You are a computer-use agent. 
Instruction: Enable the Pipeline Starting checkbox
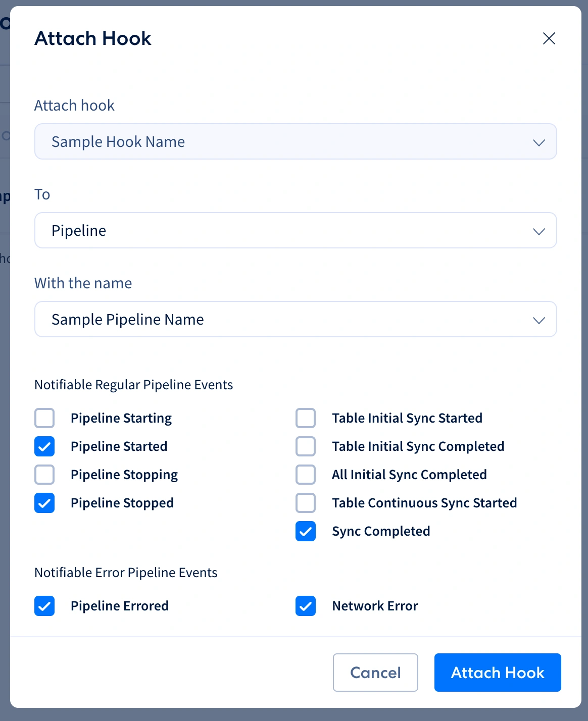coord(44,418)
